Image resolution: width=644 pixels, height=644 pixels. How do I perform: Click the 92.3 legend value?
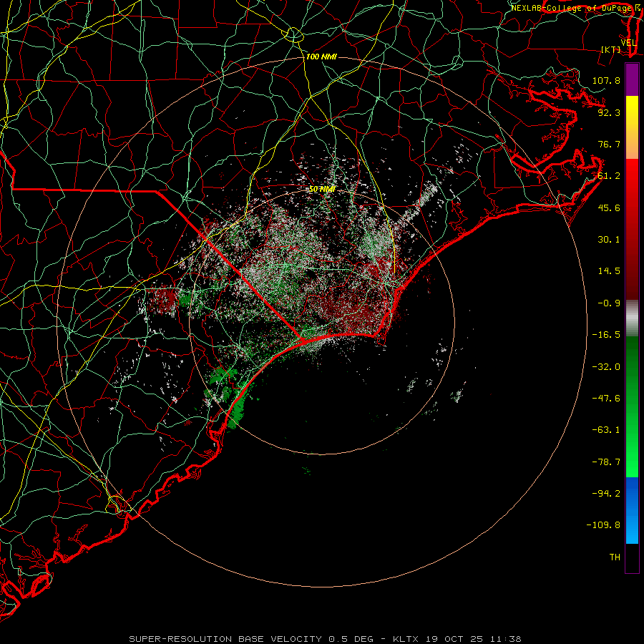[x=609, y=112]
